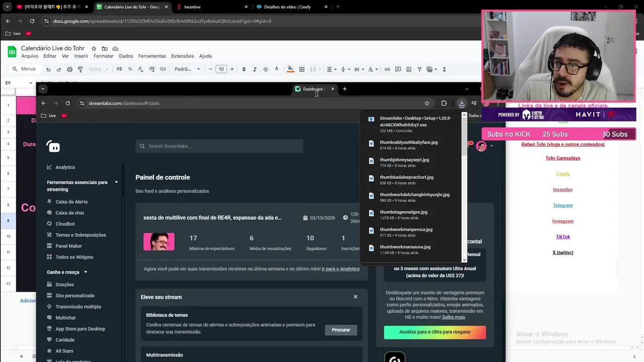Open Extensões menu in Google Sheets
This screenshot has width=644, height=362.
coord(182,56)
